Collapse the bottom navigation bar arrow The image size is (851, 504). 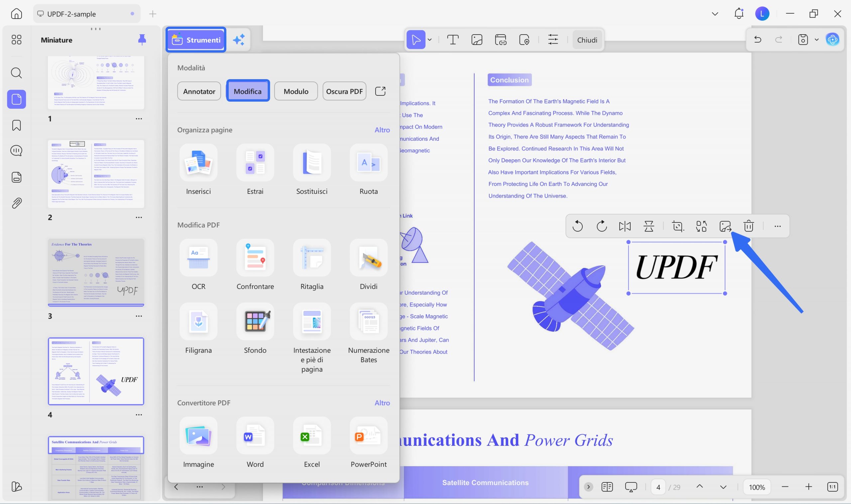tap(588, 487)
